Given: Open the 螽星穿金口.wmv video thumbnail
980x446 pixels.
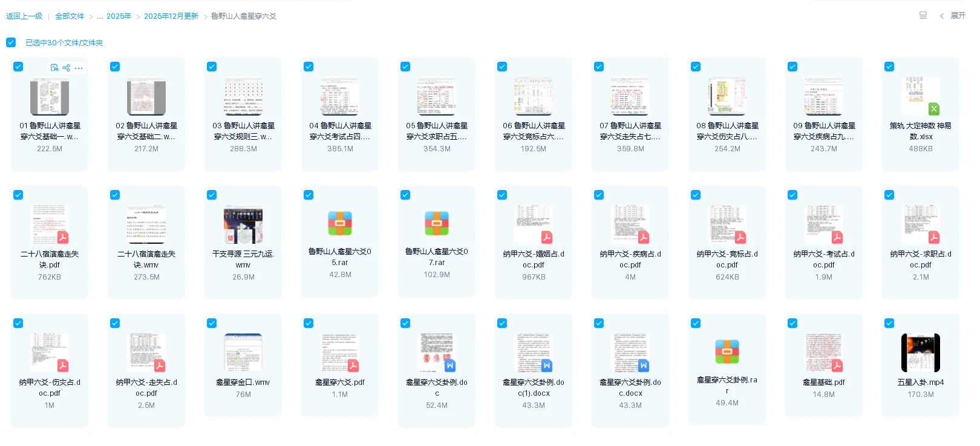Looking at the screenshot, I should 243,353.
